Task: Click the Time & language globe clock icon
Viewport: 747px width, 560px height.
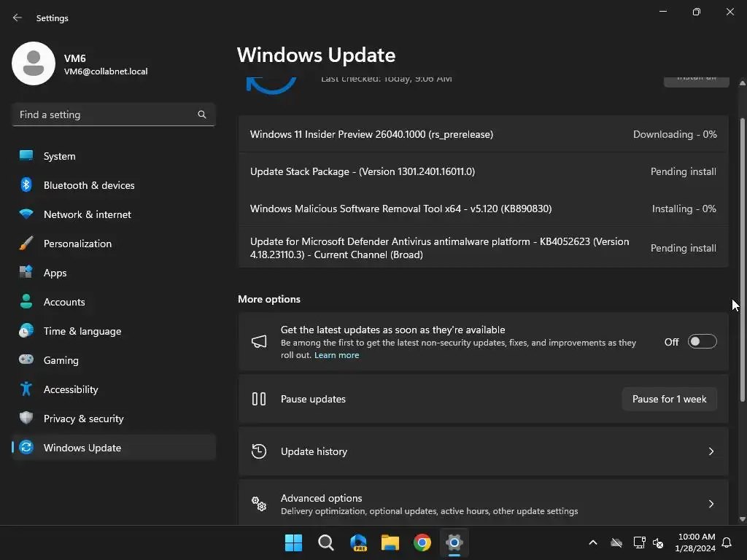Action: [26, 330]
